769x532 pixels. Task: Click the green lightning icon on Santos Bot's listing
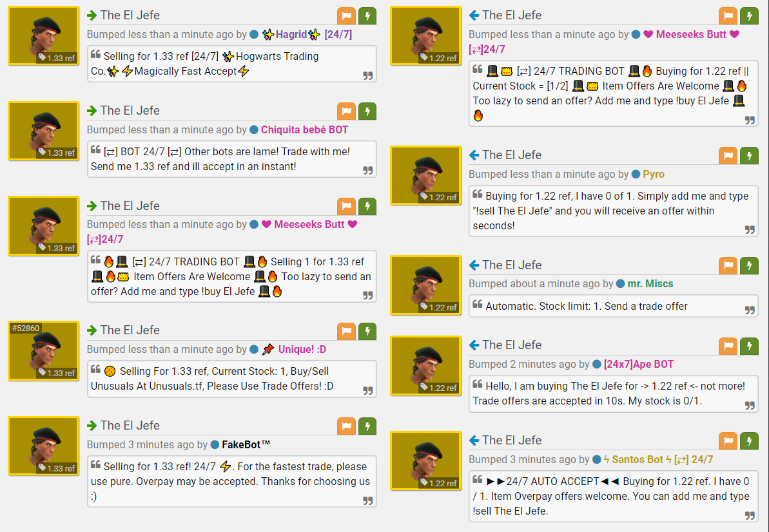click(750, 441)
